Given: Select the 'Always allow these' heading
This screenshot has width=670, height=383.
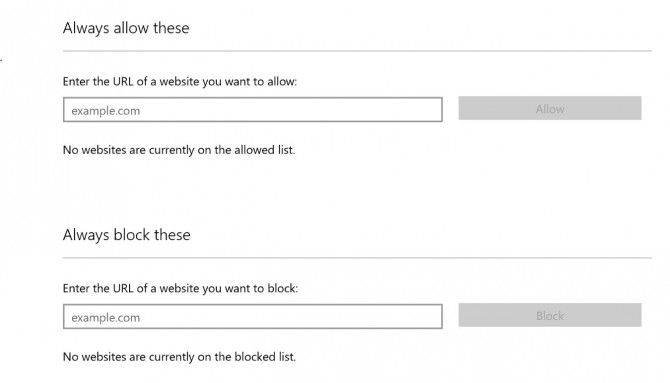Looking at the screenshot, I should (x=126, y=28).
